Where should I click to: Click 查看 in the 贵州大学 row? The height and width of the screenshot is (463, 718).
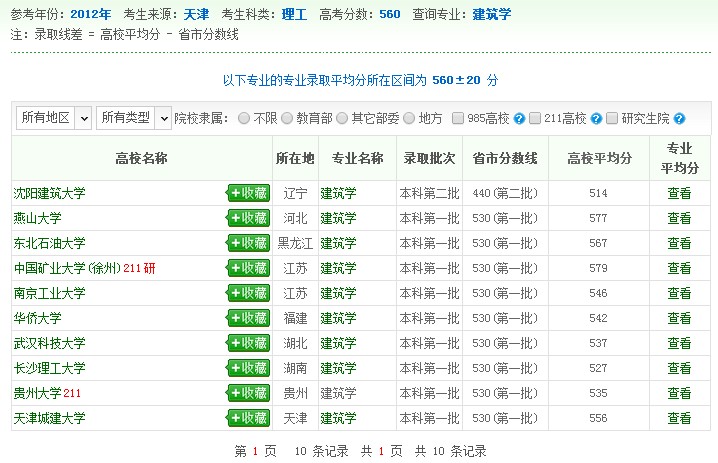coord(679,393)
